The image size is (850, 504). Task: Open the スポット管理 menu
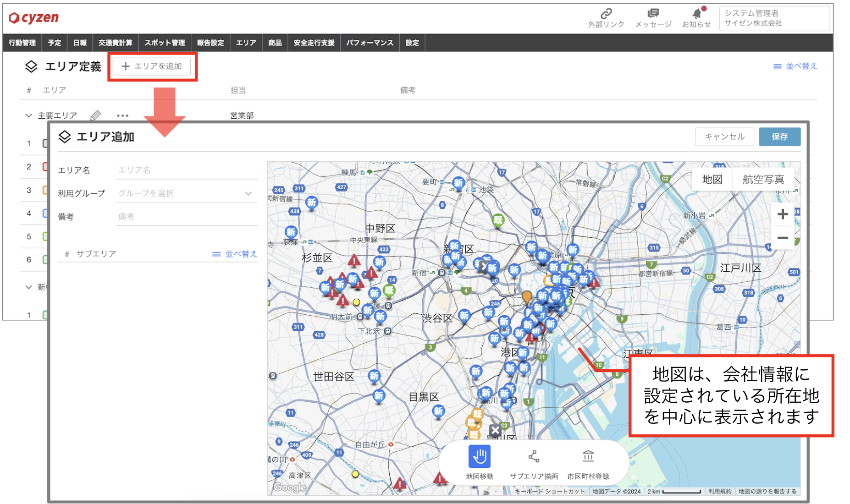165,43
